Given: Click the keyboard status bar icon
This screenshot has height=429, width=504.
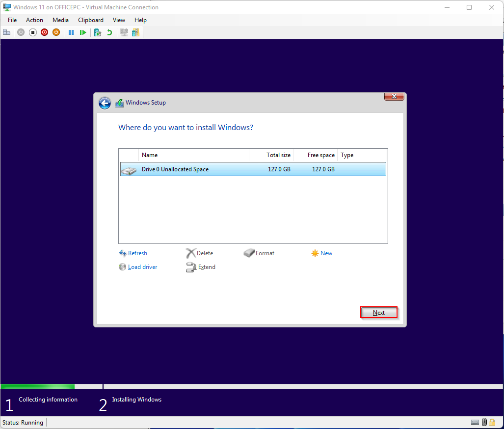Looking at the screenshot, I should pos(475,422).
